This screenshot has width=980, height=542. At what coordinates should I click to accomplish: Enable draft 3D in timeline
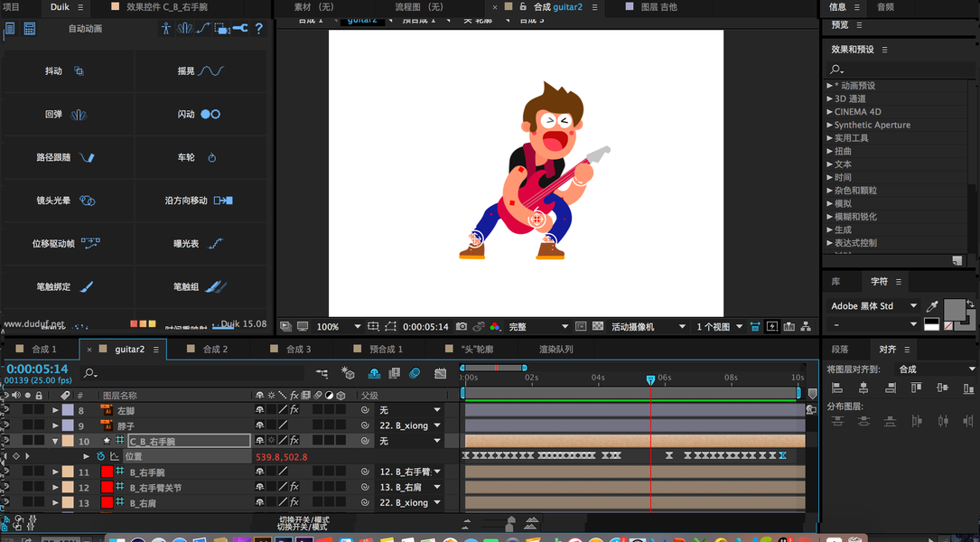pyautogui.click(x=348, y=373)
